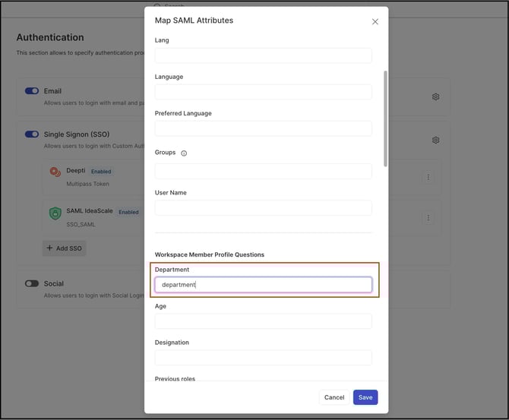The height and width of the screenshot is (420, 509).
Task: Click the Deepti multipass token icon
Action: [55, 172]
